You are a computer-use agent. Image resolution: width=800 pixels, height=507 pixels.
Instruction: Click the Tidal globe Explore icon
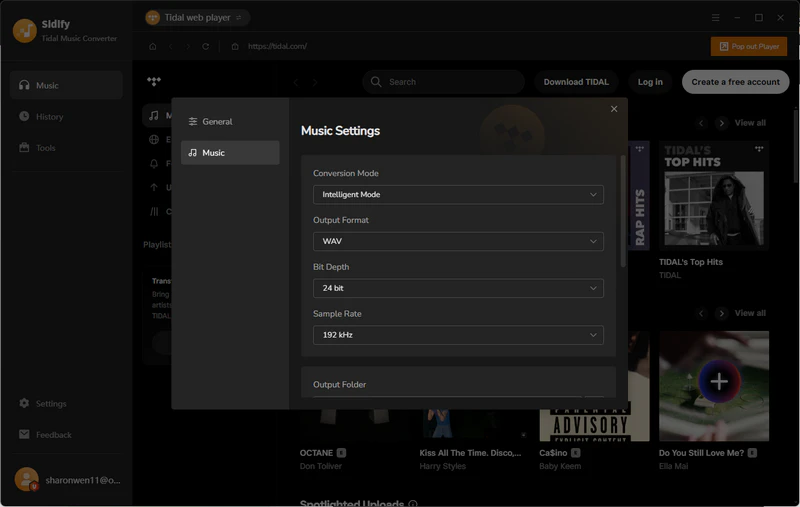pyautogui.click(x=154, y=139)
